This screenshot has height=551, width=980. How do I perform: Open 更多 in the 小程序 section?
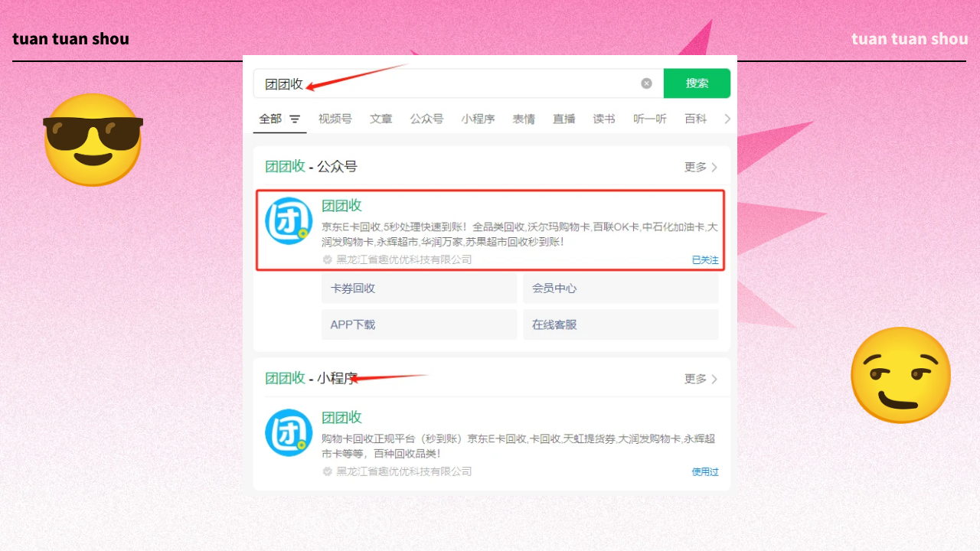click(x=701, y=379)
